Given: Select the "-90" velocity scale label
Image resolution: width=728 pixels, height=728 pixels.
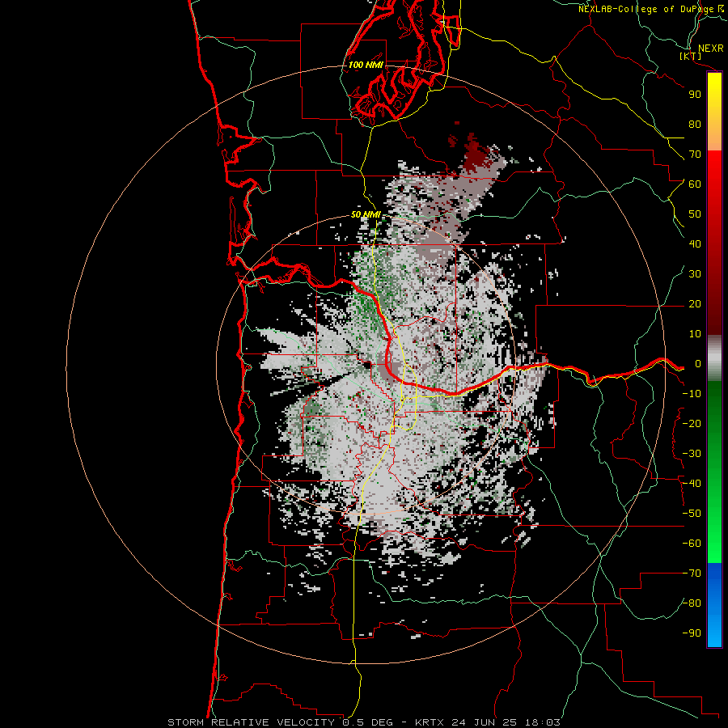Looking at the screenshot, I should click(x=692, y=633).
